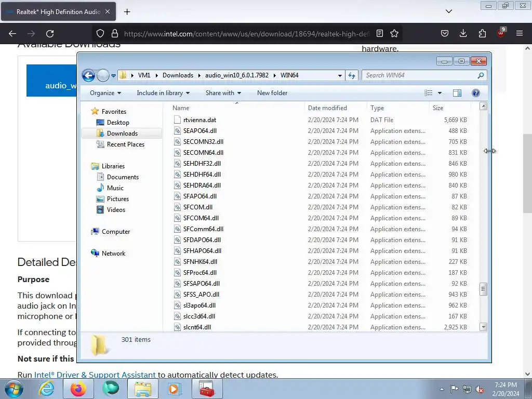532x399 pixels.
Task: Toggle Firefox reader view
Action: [380, 33]
